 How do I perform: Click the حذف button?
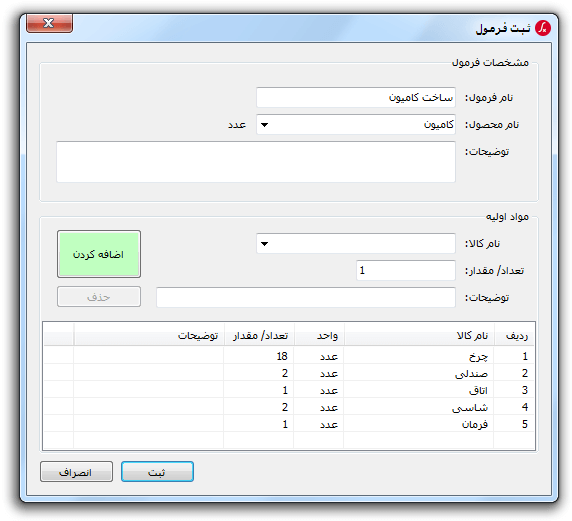coord(99,297)
